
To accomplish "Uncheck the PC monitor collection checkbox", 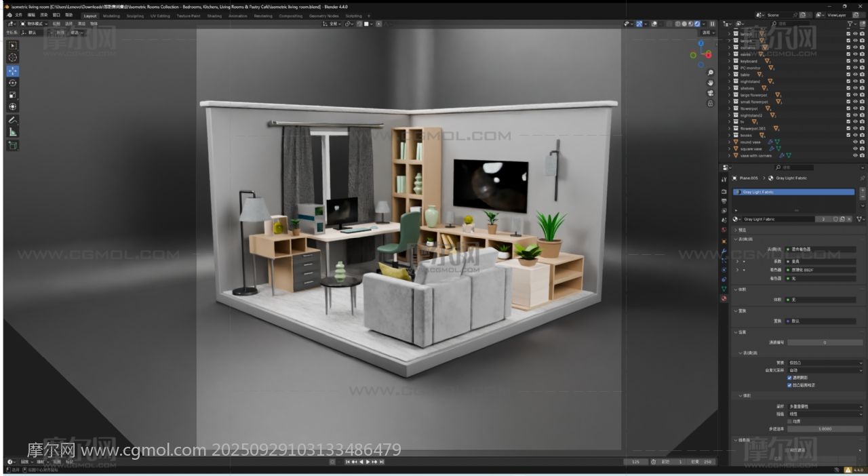I will click(x=848, y=68).
